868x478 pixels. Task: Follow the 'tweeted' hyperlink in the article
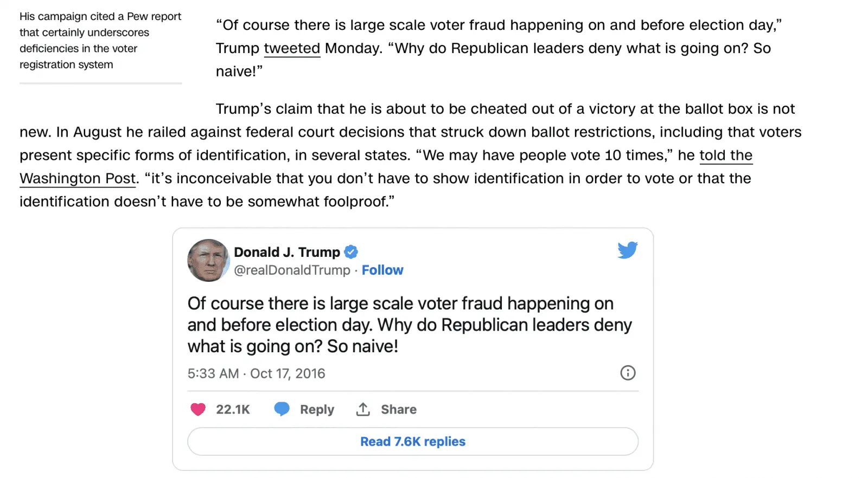point(292,48)
